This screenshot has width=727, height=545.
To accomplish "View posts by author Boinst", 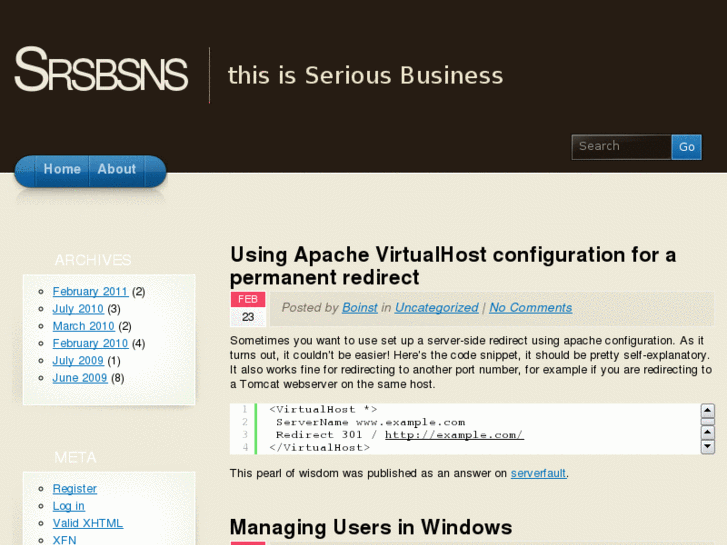I will [x=360, y=308].
